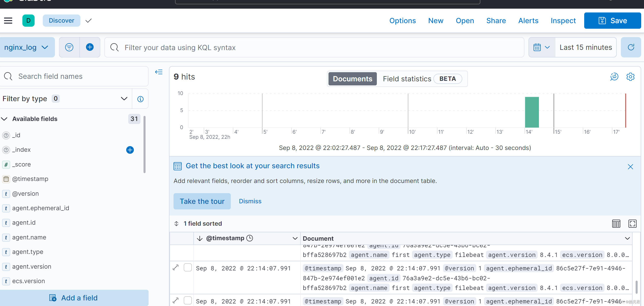
Task: Dismiss the search results callout
Action: [250, 201]
